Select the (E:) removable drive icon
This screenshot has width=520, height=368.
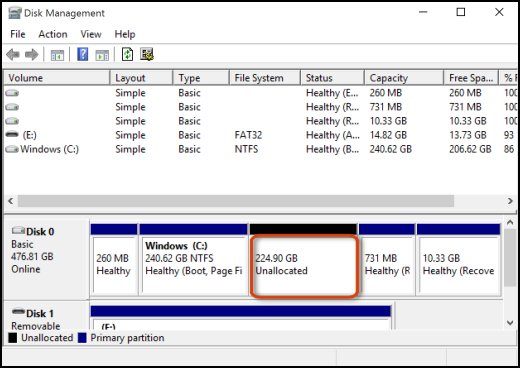point(12,134)
